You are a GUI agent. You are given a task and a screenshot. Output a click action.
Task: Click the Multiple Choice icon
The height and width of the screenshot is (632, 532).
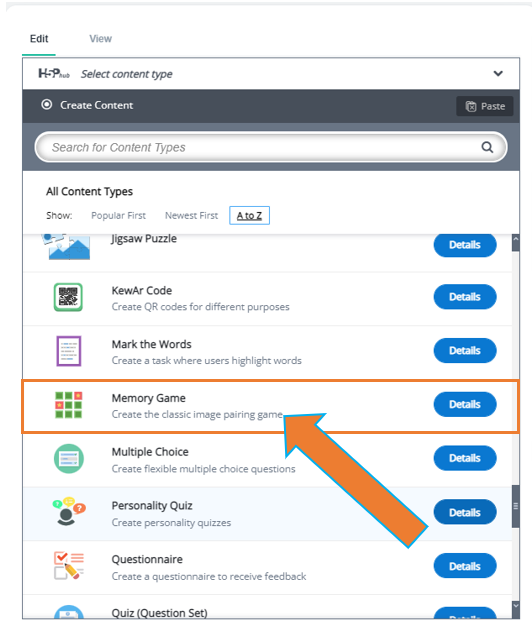pyautogui.click(x=69, y=459)
